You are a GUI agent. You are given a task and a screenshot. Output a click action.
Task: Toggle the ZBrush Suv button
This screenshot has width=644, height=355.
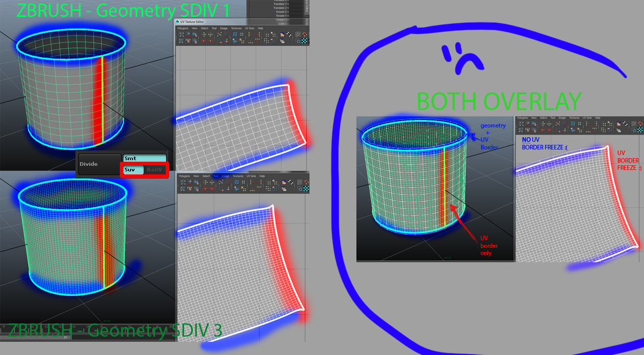click(x=133, y=169)
